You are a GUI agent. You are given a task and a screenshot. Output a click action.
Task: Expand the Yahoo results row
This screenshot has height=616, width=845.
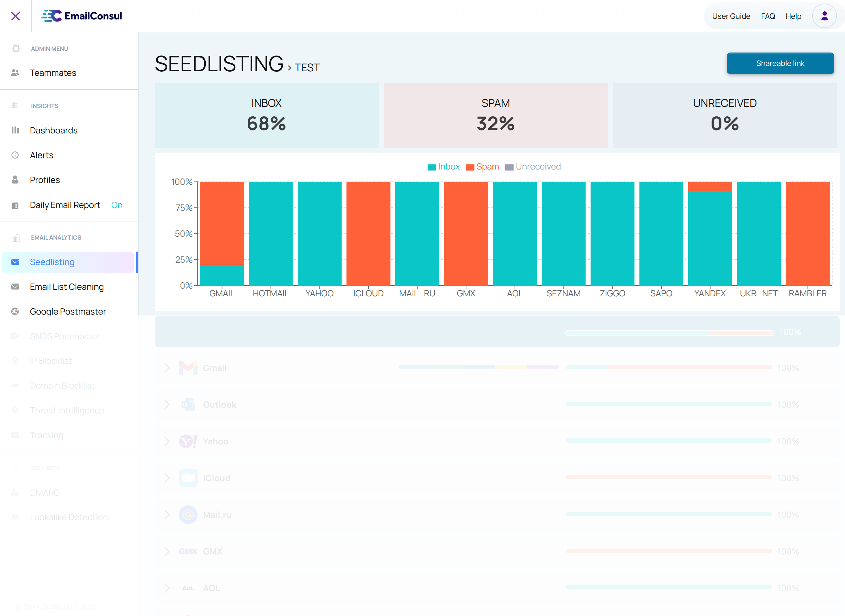(x=167, y=441)
